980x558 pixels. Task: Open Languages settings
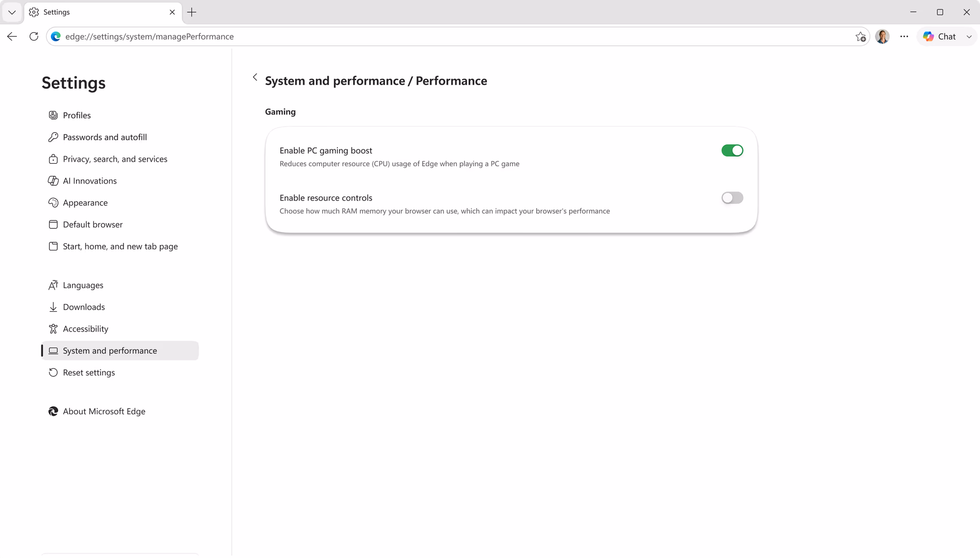(x=120, y=285)
